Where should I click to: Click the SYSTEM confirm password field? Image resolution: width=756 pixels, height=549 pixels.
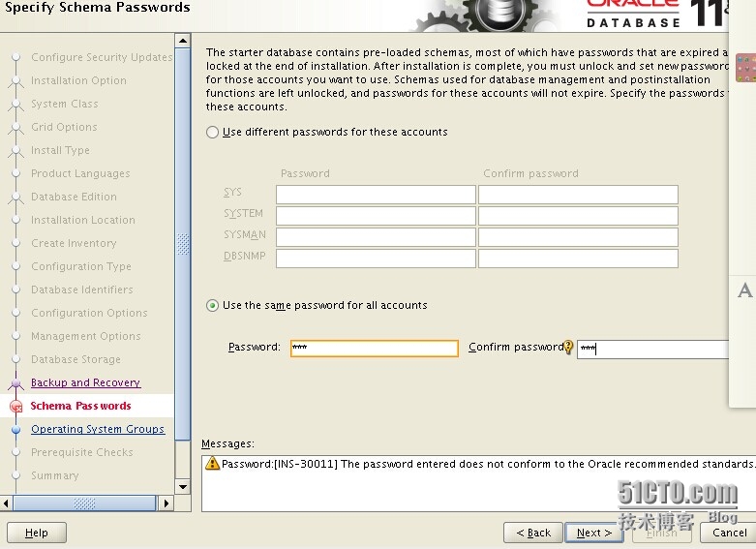[x=578, y=216]
